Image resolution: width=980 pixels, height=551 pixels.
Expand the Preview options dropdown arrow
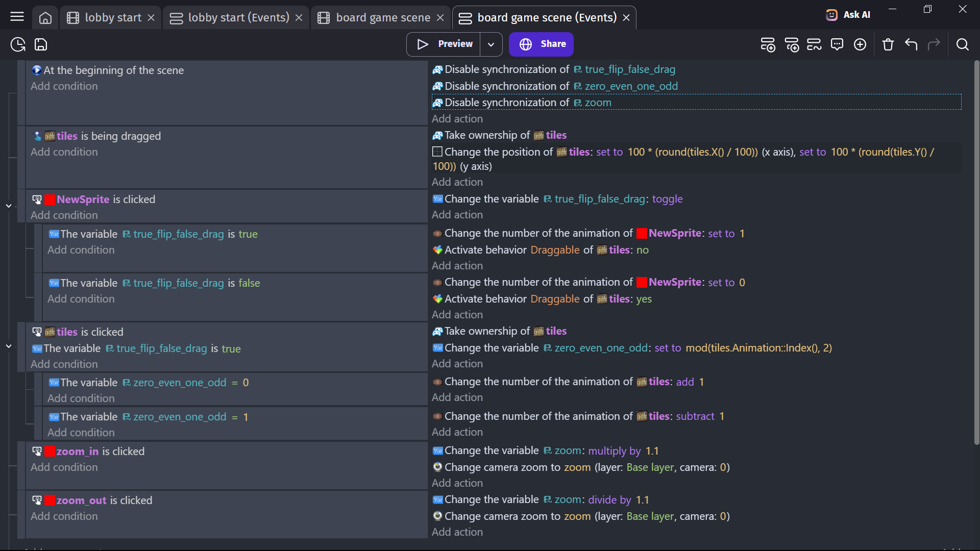[491, 44]
